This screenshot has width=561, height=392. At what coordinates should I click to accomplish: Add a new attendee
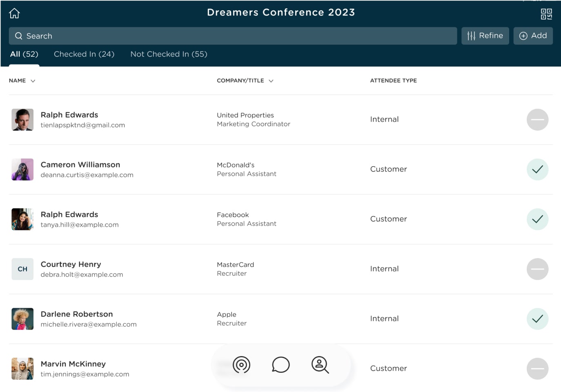533,36
